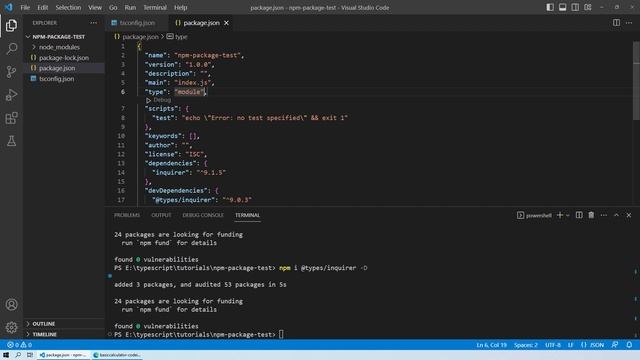The image size is (640, 360).
Task: Switch to the PROBLEMS panel tab
Action: click(x=127, y=215)
